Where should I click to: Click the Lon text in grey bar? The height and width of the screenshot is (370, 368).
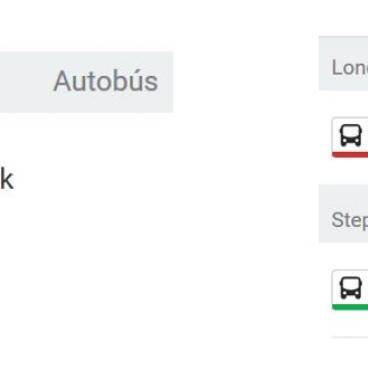click(x=350, y=68)
